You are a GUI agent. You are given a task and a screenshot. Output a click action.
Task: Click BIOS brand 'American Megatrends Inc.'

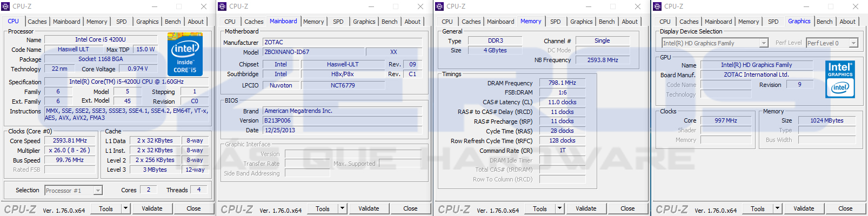pos(342,111)
